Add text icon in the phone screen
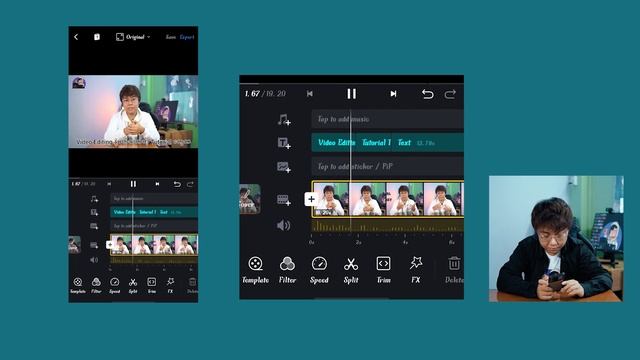This screenshot has height=360, width=640. [94, 212]
